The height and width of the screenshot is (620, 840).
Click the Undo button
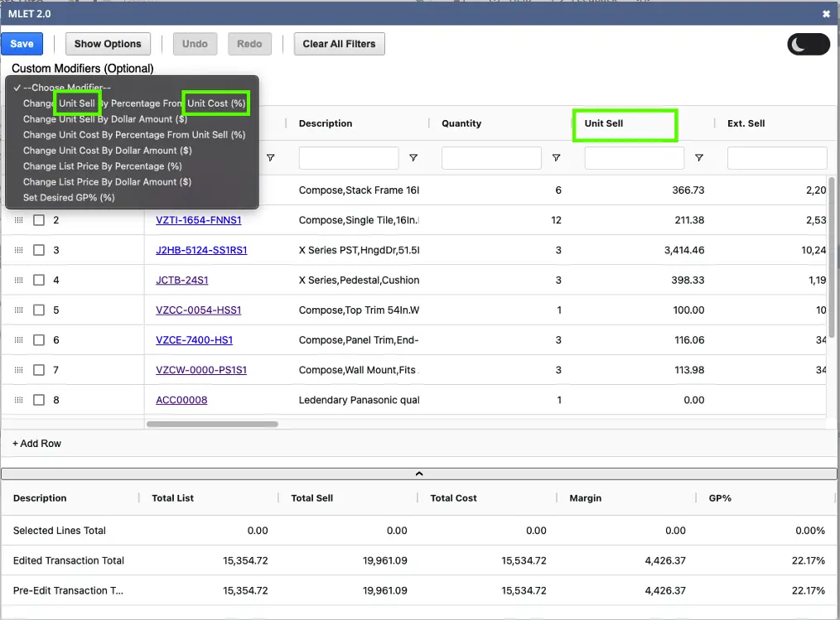195,44
